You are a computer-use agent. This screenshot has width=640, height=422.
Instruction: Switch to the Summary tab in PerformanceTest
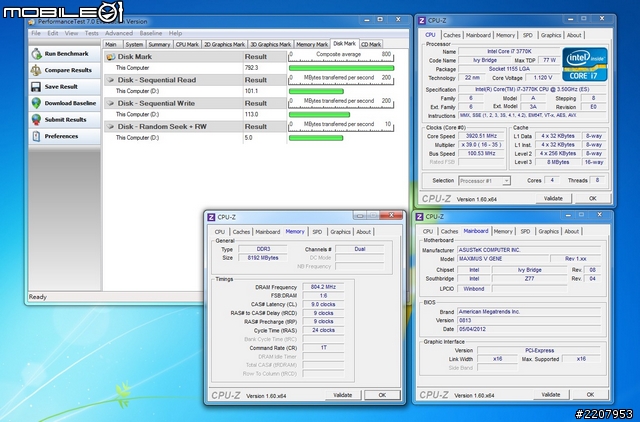click(159, 44)
